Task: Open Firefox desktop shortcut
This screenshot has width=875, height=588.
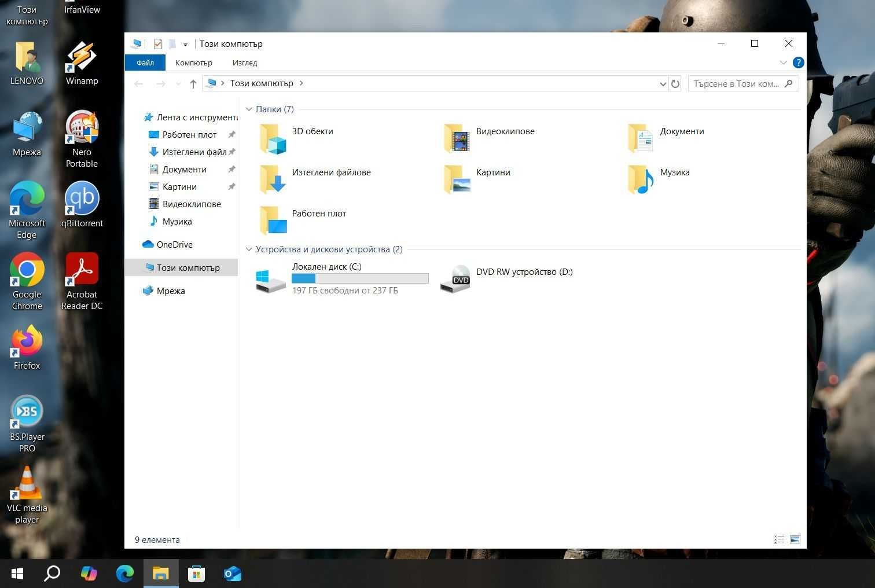Action: (x=27, y=347)
